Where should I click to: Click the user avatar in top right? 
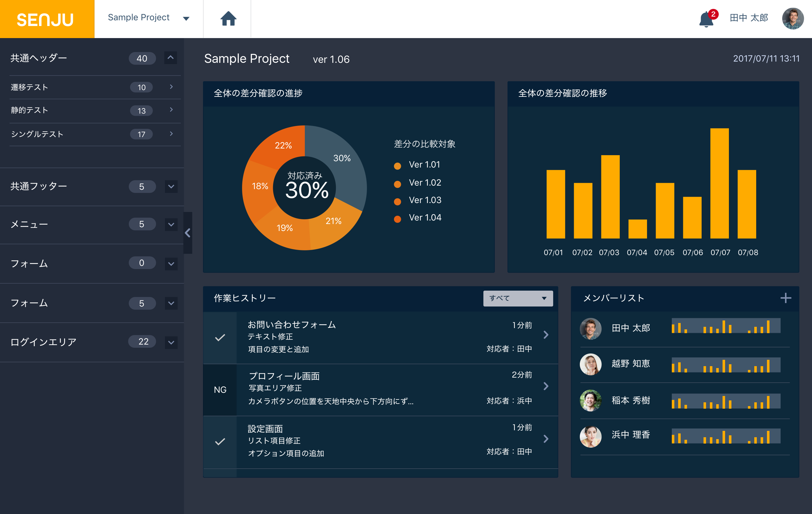792,19
